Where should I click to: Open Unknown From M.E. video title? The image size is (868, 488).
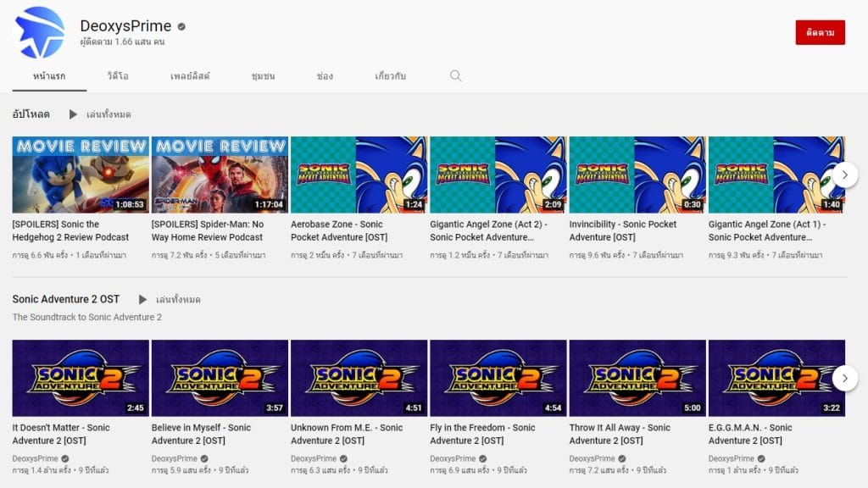click(347, 435)
